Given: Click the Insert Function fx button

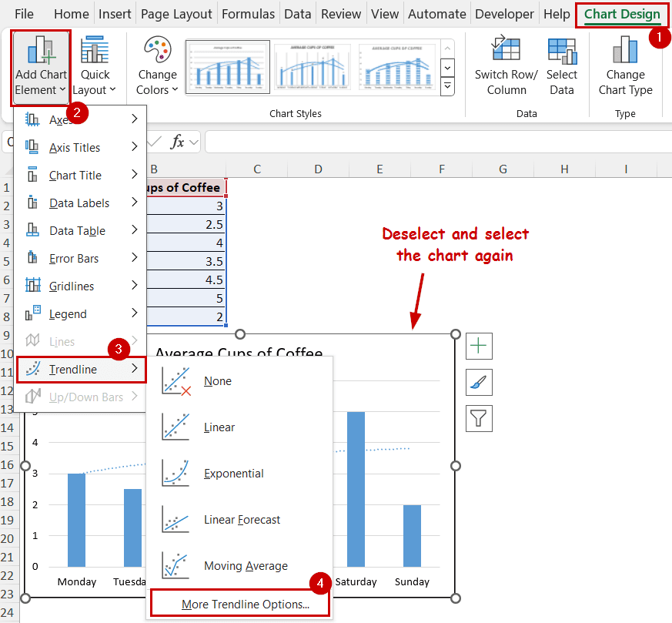Looking at the screenshot, I should click(177, 142).
